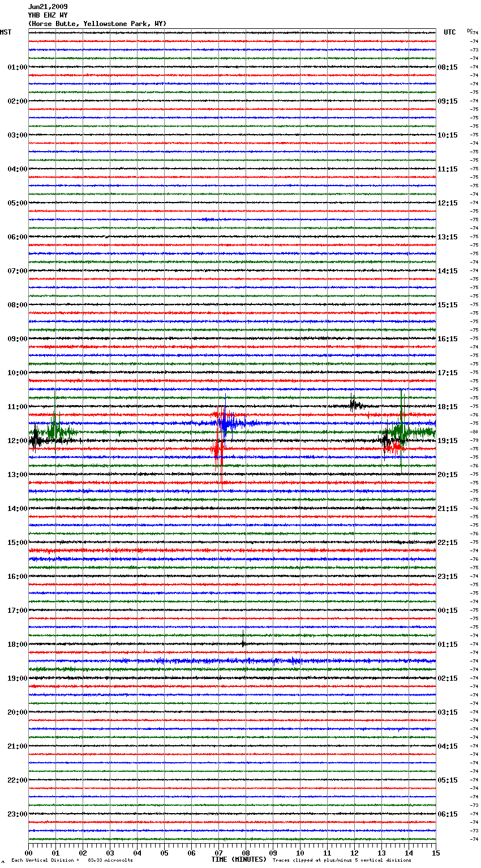The image size is (481, 868).
Task: Click the 08:15 UTC time label
Action: [448, 67]
